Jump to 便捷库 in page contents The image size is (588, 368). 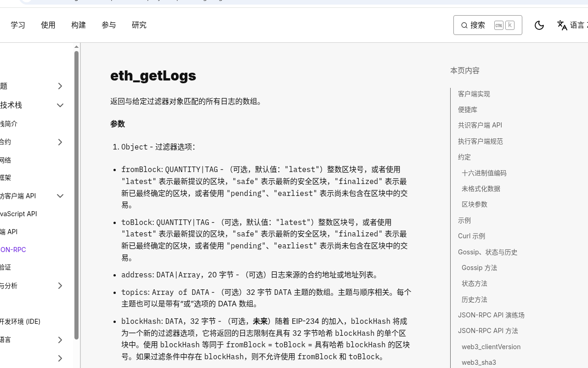point(468,109)
